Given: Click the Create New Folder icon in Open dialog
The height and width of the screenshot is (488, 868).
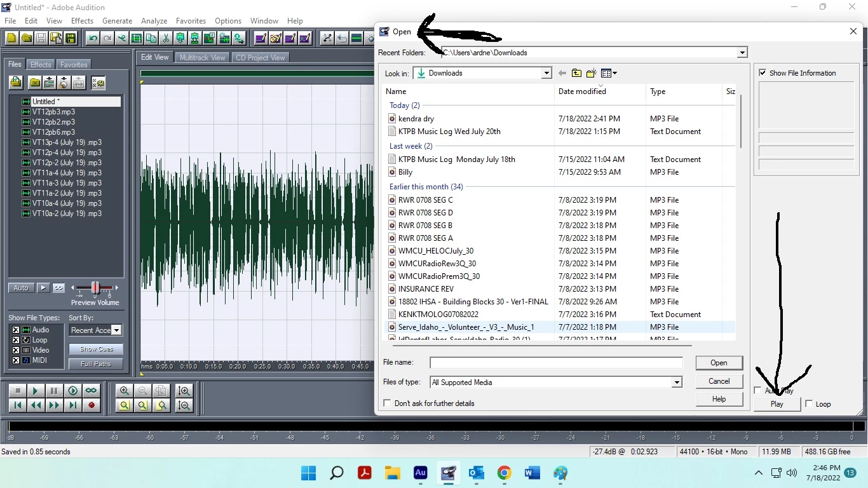Looking at the screenshot, I should pos(592,73).
